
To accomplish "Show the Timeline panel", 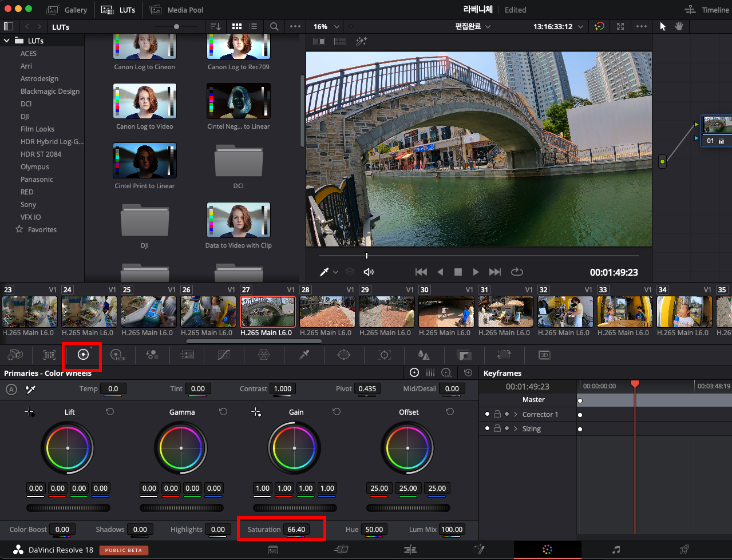I will click(707, 10).
